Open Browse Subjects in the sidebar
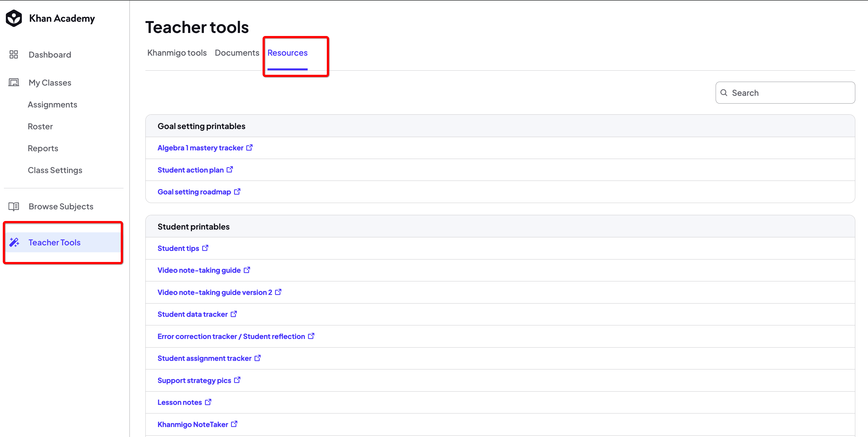This screenshot has height=437, width=868. (x=61, y=207)
